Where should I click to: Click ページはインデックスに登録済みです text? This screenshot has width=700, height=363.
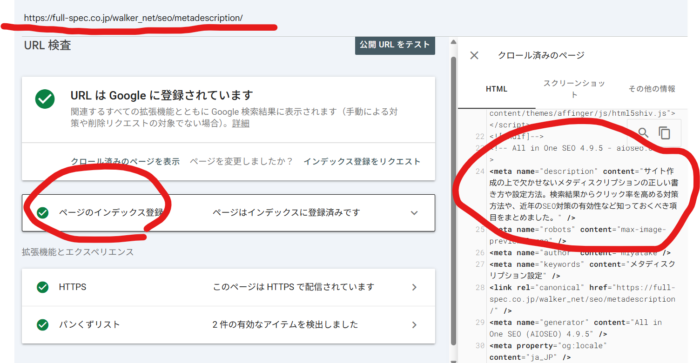(286, 213)
